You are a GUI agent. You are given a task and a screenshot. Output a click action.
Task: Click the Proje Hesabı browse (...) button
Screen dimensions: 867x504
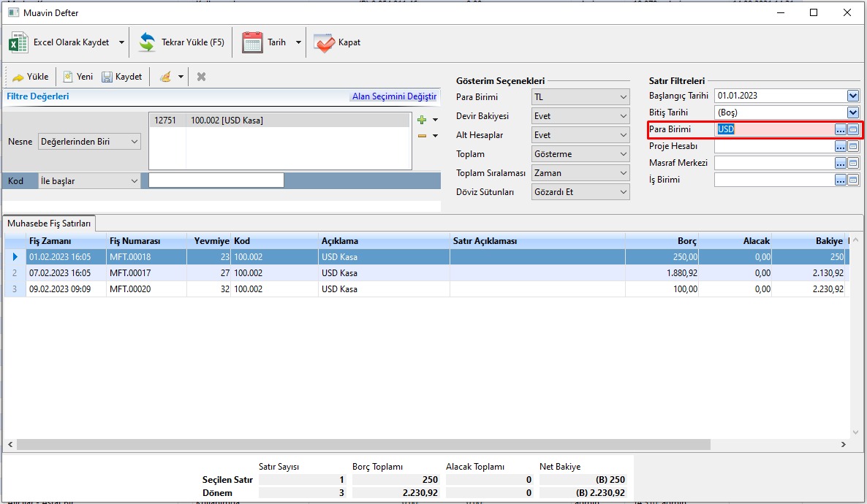[x=841, y=146]
